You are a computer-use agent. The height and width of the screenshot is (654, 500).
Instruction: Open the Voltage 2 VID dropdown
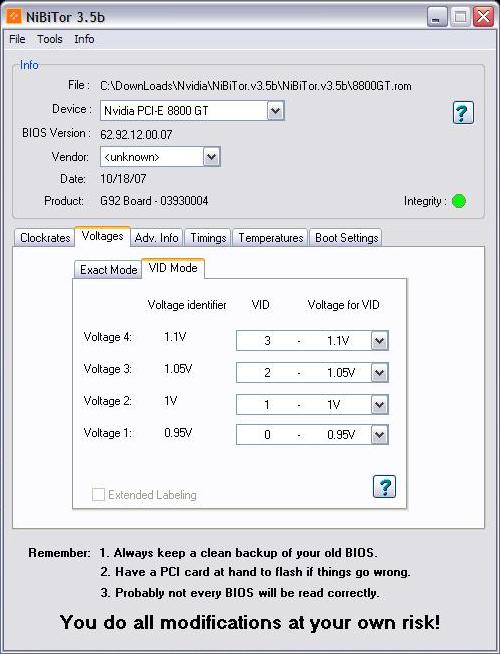tap(379, 405)
